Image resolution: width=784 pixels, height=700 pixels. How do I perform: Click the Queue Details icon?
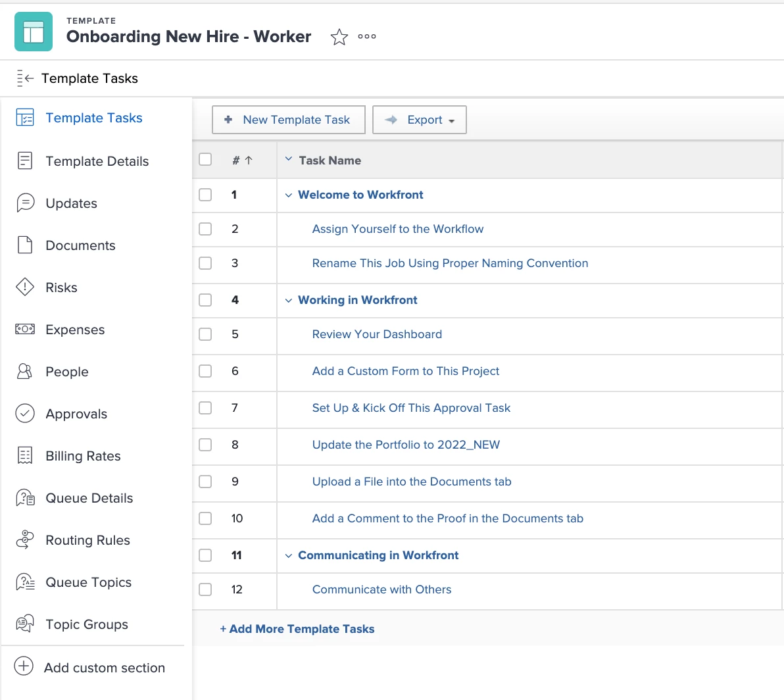25,497
